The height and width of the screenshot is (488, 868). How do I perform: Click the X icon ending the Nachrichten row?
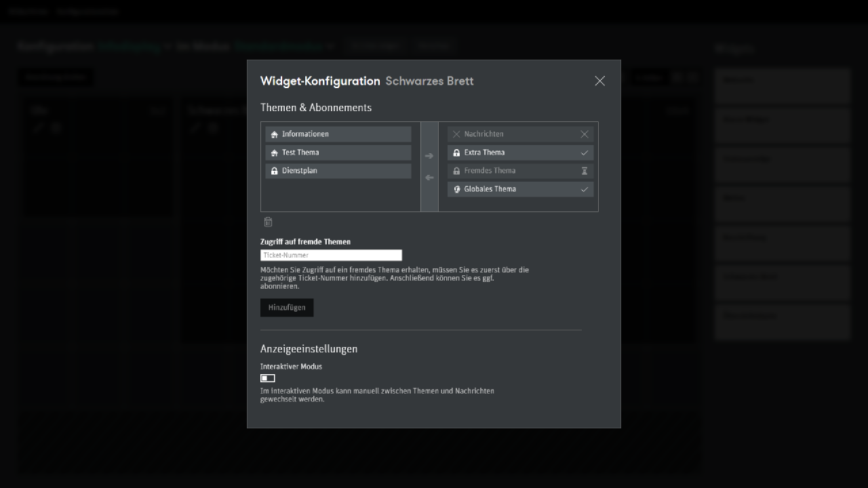pos(585,134)
